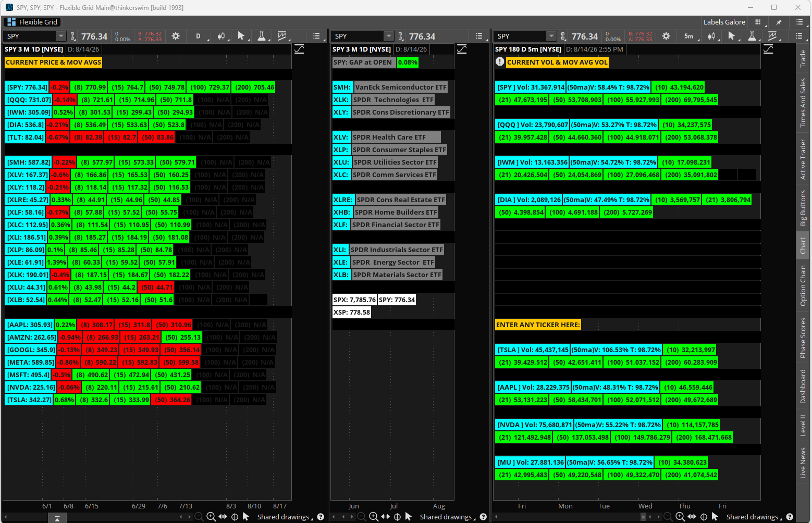Open studies flask icon in right chart
812x523 pixels.
tap(752, 36)
